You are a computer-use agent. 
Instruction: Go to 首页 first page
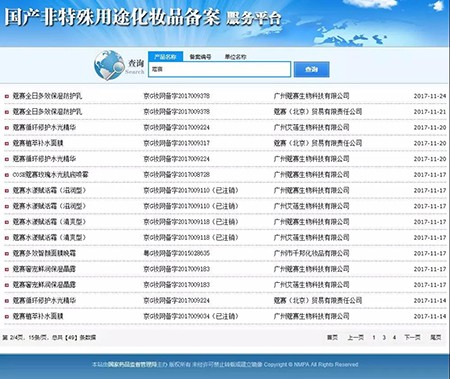[x=332, y=337]
